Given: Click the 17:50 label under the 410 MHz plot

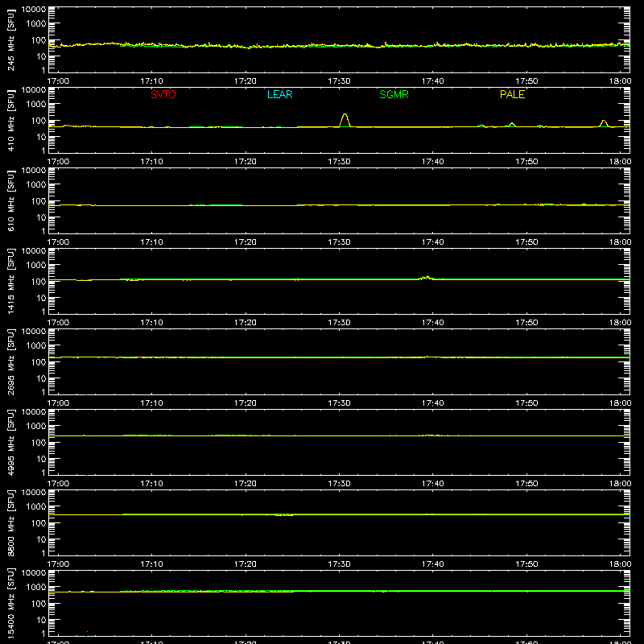Looking at the screenshot, I should pyautogui.click(x=526, y=162).
